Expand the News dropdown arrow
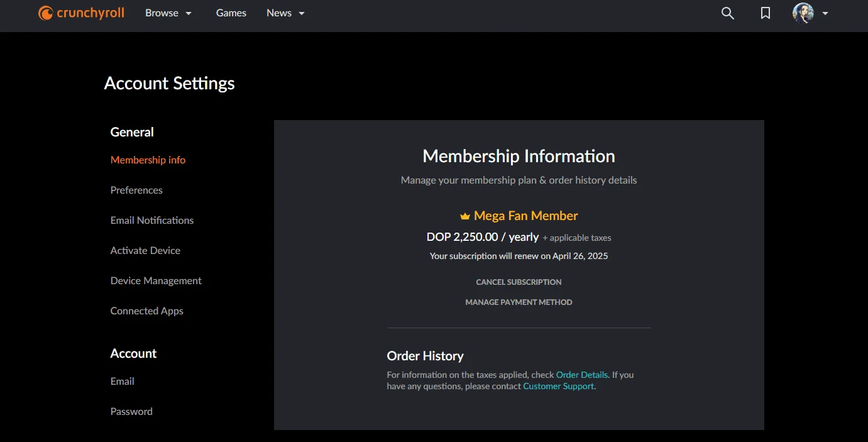 click(302, 13)
